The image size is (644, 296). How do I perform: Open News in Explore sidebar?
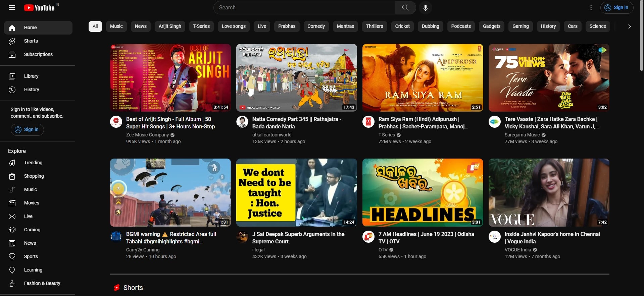[x=38, y=243]
